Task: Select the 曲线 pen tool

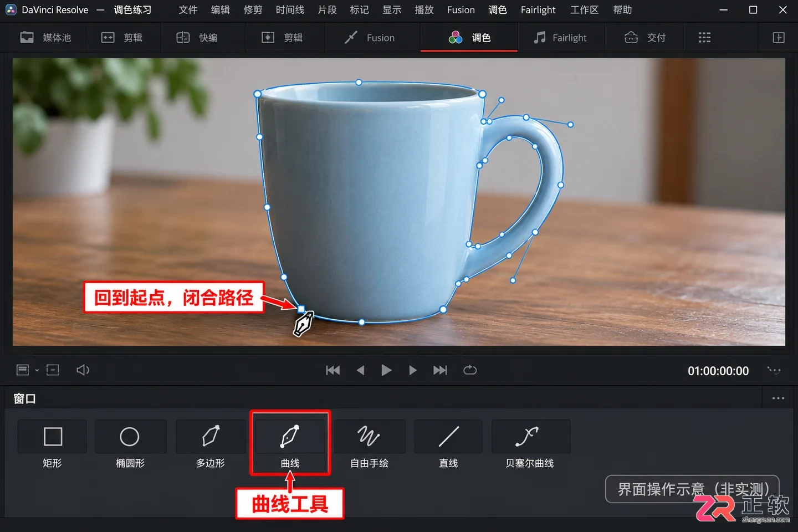Action: tap(290, 445)
